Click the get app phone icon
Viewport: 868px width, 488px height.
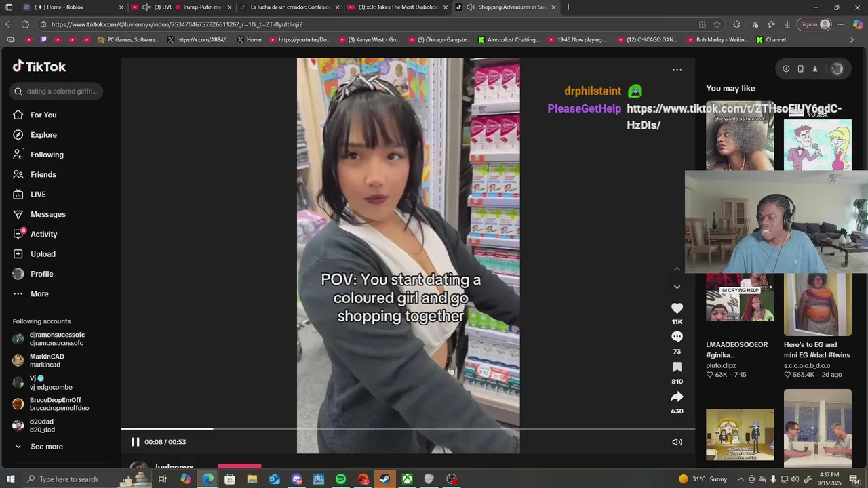[800, 68]
